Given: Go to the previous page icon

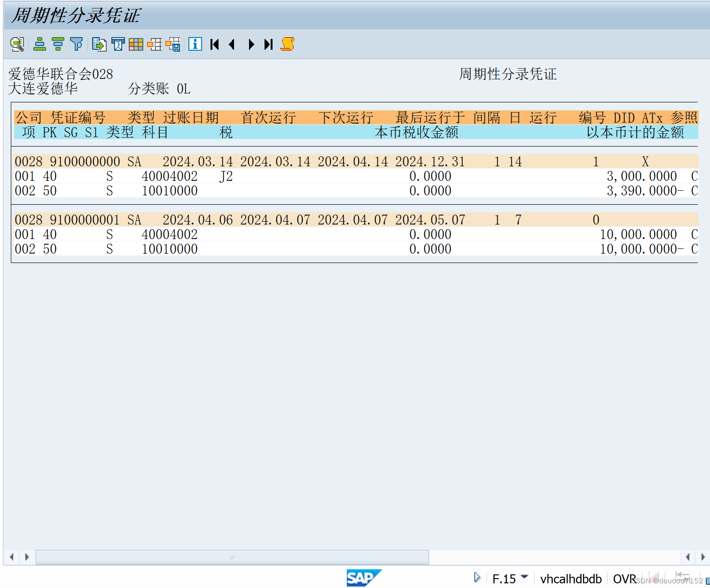Looking at the screenshot, I should pos(232,44).
